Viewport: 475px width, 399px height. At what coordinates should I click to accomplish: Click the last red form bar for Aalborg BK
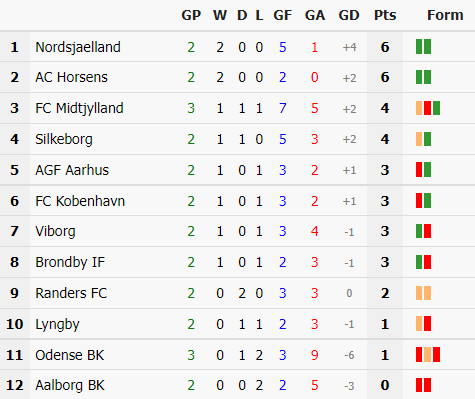coord(428,385)
